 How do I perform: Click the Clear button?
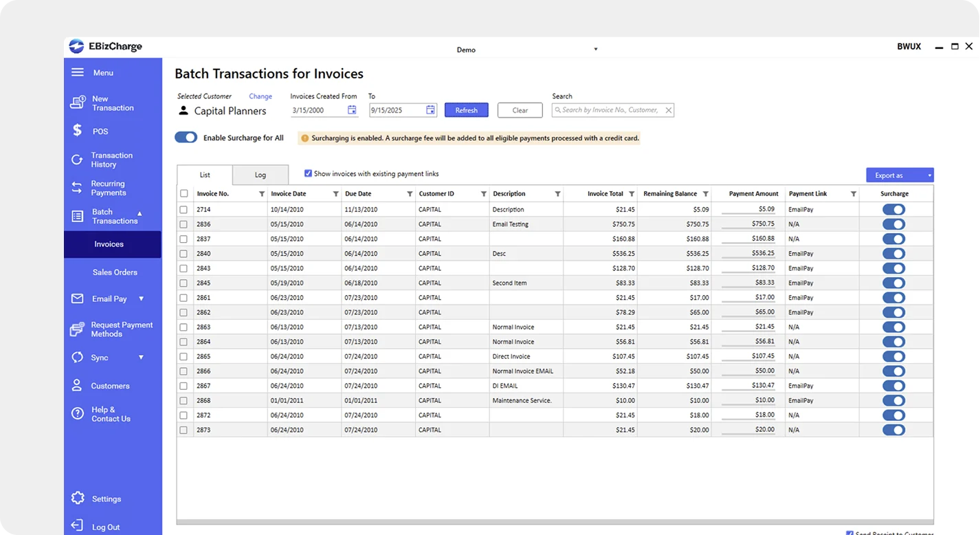pos(520,110)
